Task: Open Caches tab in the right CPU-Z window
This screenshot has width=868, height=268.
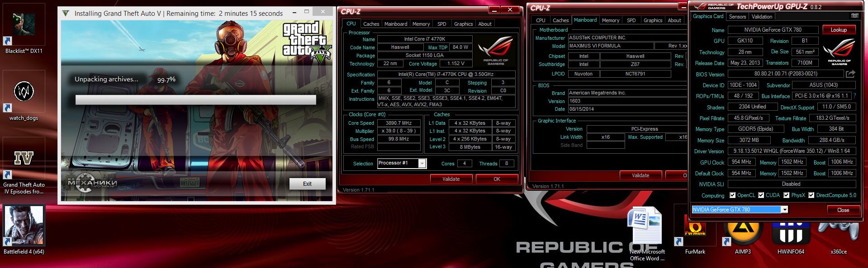Action: pyautogui.click(x=560, y=20)
